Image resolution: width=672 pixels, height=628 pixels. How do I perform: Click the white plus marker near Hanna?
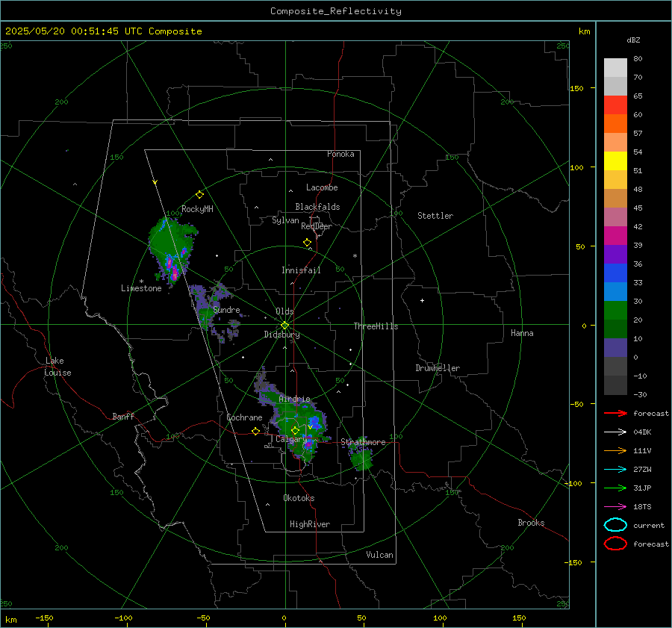[x=422, y=300]
